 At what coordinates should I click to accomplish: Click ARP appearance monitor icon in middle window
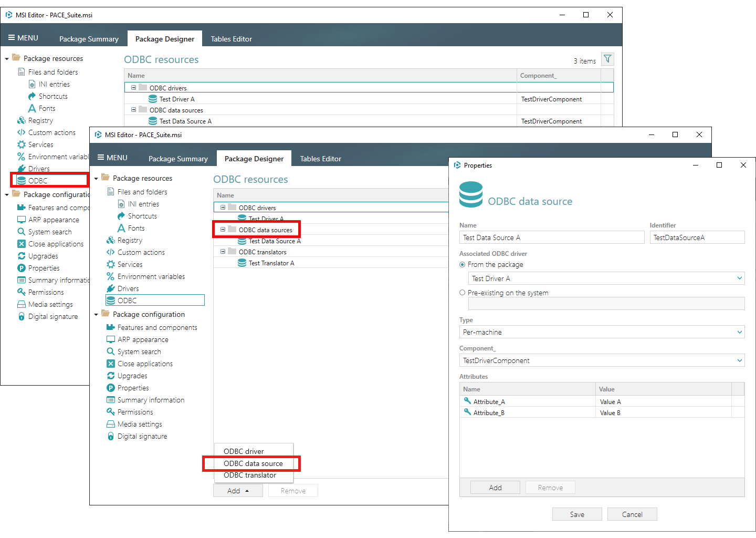pos(111,339)
